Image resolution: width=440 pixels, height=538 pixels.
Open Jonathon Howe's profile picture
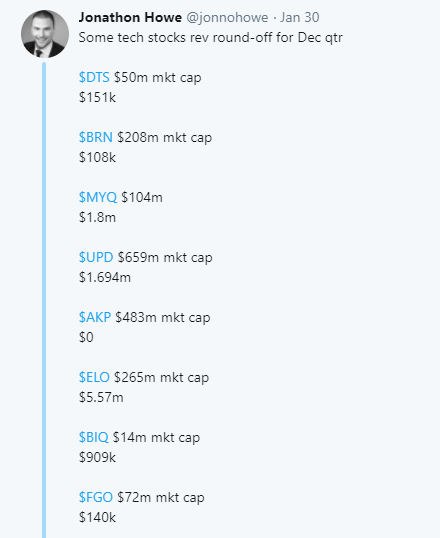45,34
